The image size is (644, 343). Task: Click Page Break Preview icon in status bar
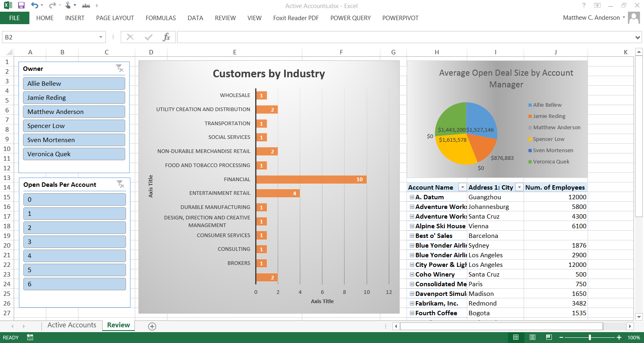click(549, 337)
